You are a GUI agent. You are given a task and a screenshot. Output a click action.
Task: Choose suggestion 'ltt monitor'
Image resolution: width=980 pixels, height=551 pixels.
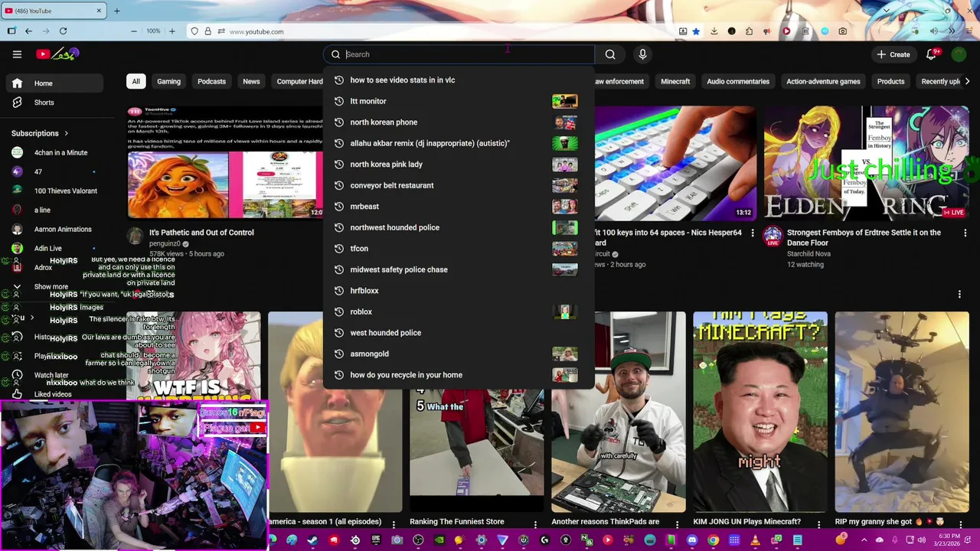pos(458,101)
